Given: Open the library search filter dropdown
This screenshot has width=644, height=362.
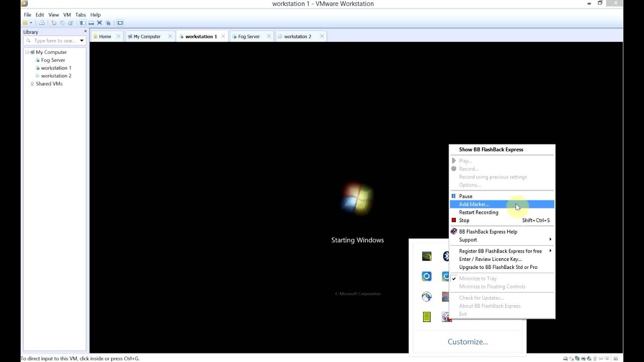Looking at the screenshot, I should [82, 41].
